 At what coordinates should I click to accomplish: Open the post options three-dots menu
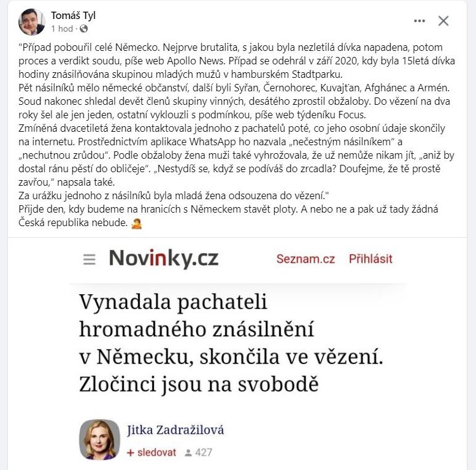point(420,21)
